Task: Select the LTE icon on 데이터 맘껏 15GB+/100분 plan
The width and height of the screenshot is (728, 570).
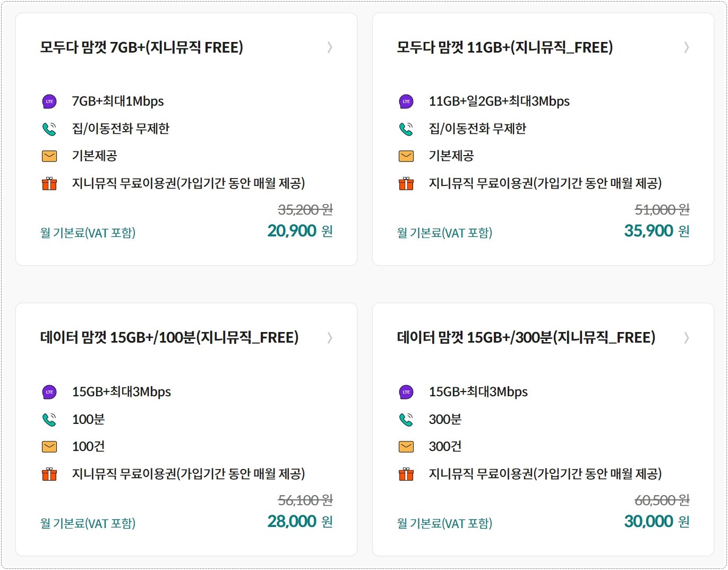Action: point(49,392)
